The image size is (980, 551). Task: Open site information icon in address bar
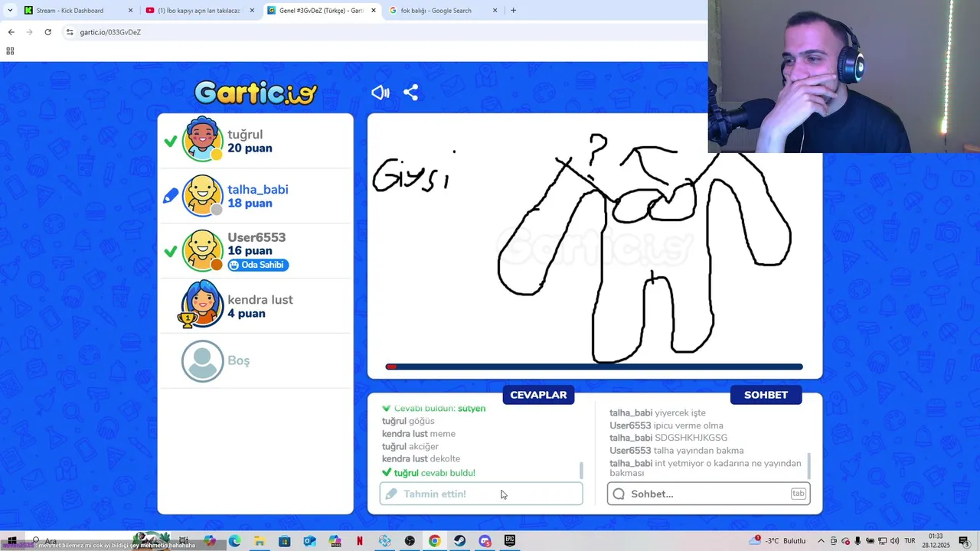[70, 32]
